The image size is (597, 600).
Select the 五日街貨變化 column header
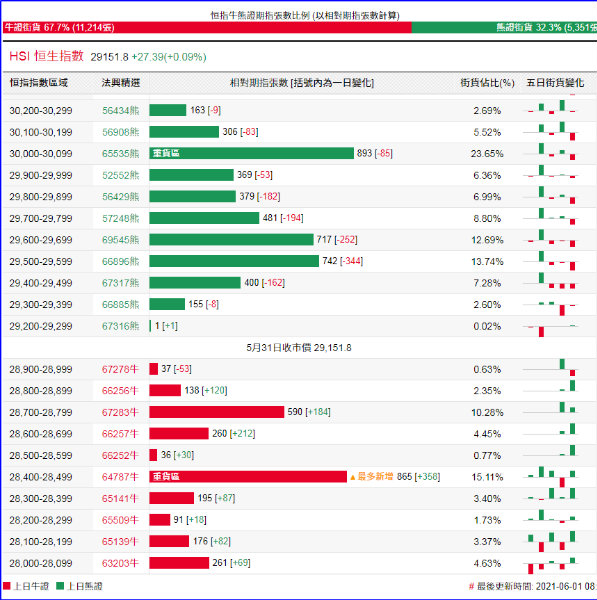coord(555,83)
